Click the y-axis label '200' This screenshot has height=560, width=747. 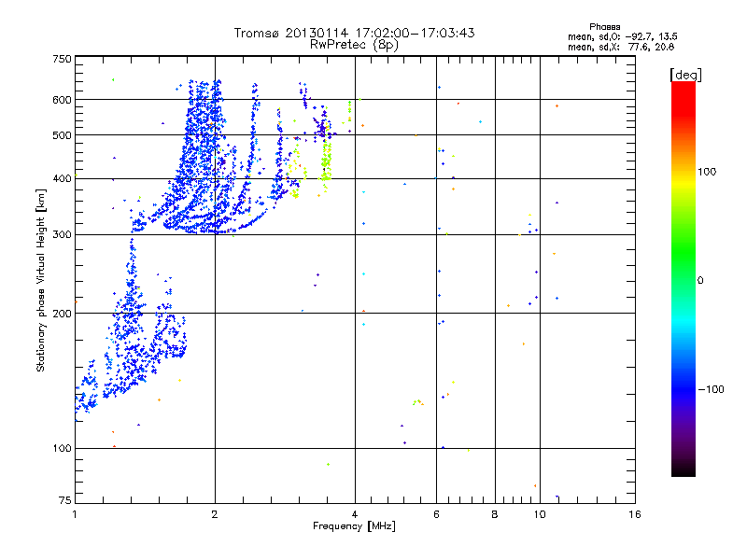62,314
